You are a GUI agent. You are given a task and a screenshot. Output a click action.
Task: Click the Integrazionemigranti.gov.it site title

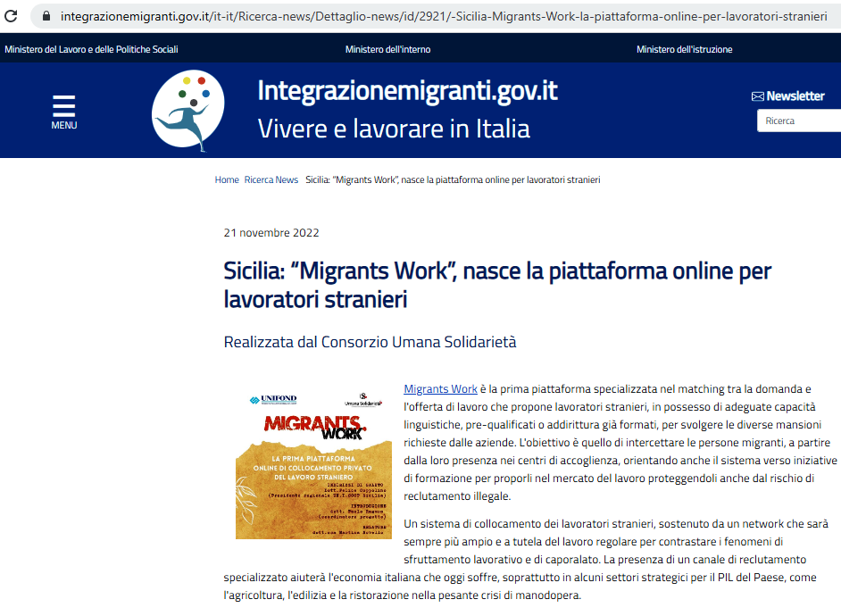(x=408, y=90)
